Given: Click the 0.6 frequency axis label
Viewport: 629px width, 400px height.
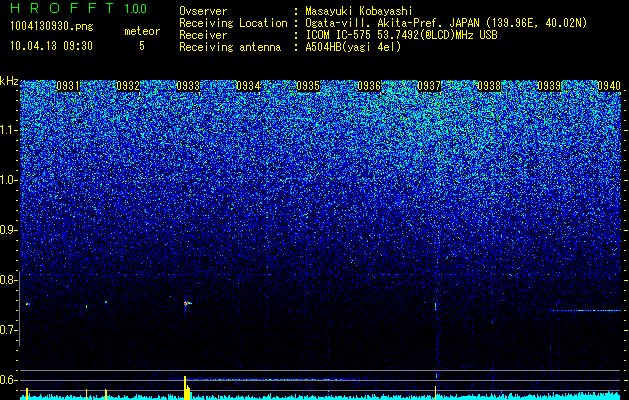Looking at the screenshot, I should [x=8, y=380].
